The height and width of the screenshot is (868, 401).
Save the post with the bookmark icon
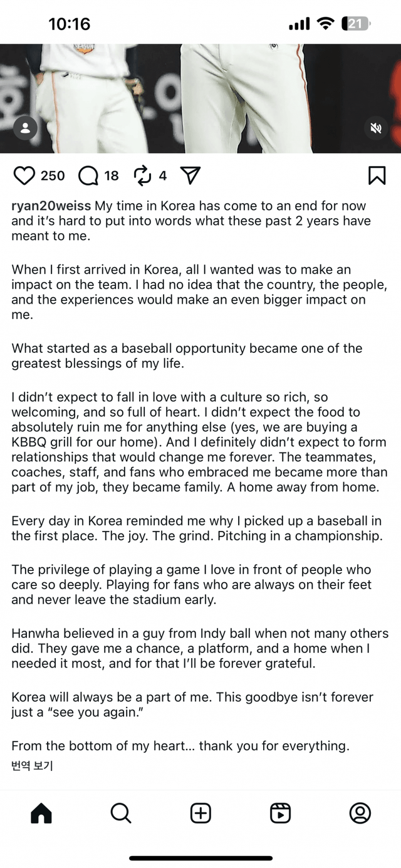tap(376, 175)
